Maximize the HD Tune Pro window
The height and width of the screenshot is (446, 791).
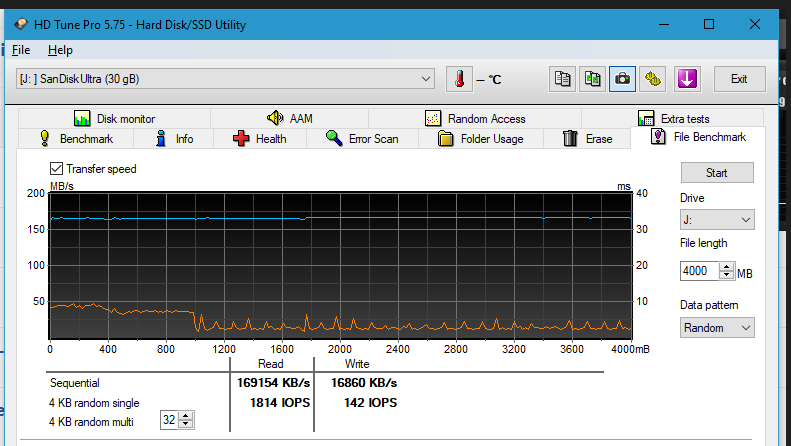coord(709,24)
